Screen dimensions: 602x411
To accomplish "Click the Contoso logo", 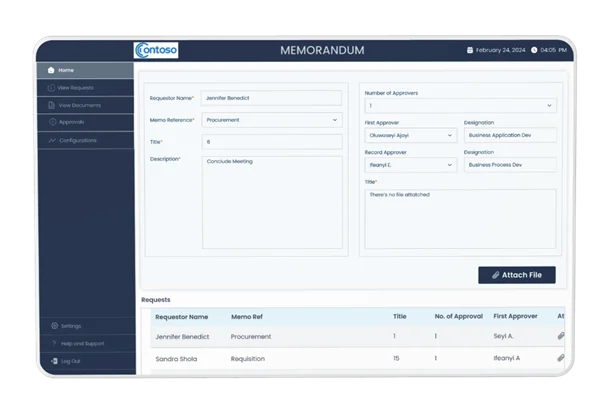I will [156, 49].
